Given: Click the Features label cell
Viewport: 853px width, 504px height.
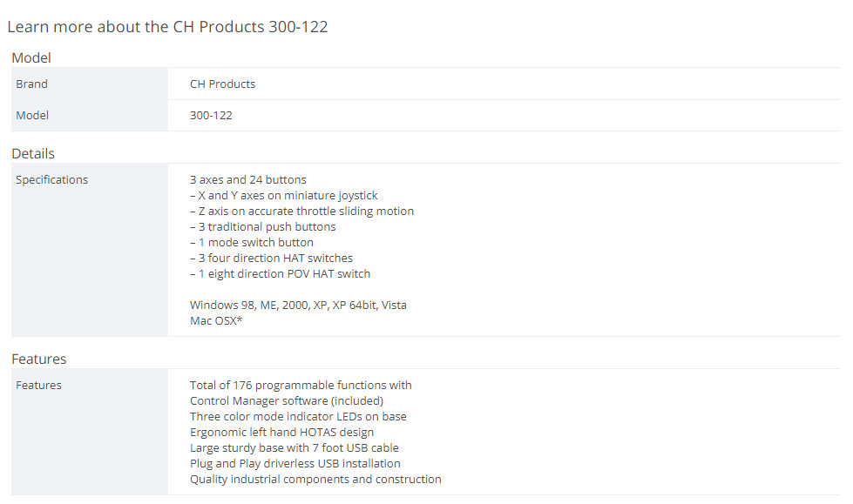Looking at the screenshot, I should click(x=90, y=432).
